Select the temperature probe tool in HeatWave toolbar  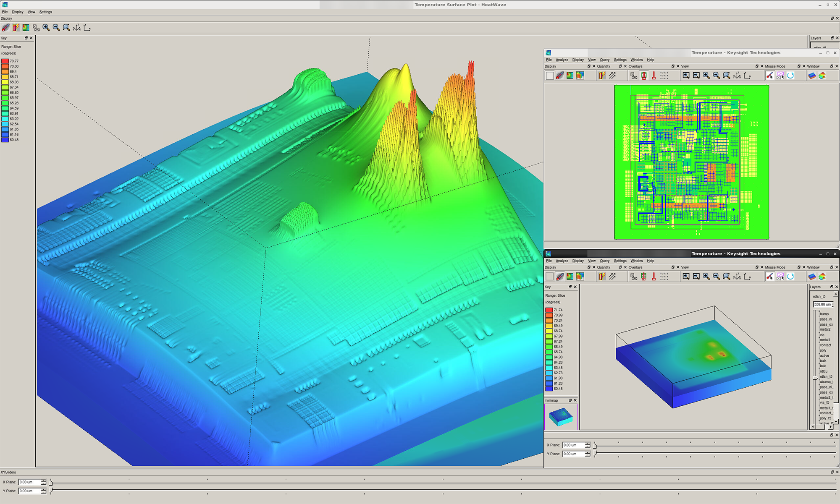tap(5, 28)
